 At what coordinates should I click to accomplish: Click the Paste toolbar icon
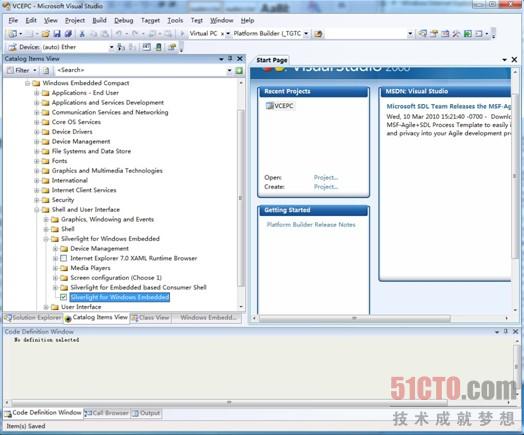(x=105, y=34)
